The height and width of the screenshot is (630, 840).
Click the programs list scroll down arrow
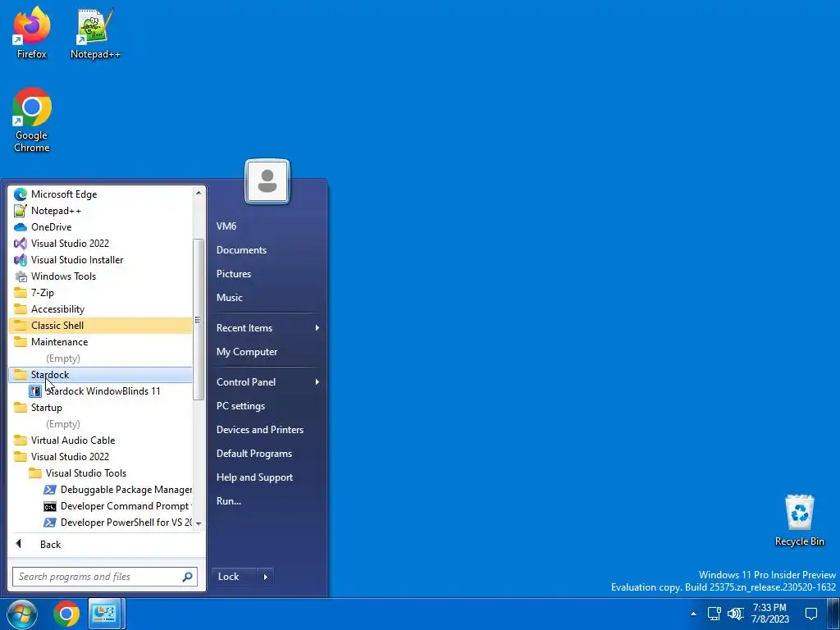199,523
